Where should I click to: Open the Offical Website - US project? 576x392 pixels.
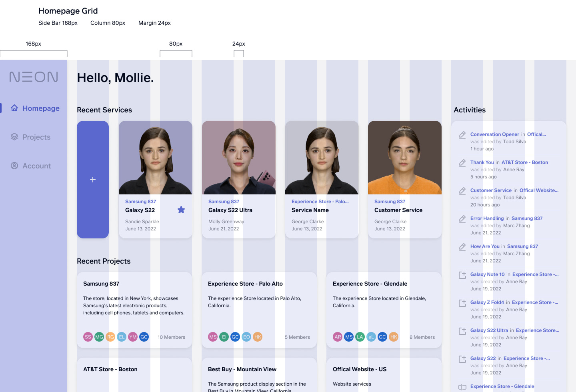coord(360,369)
